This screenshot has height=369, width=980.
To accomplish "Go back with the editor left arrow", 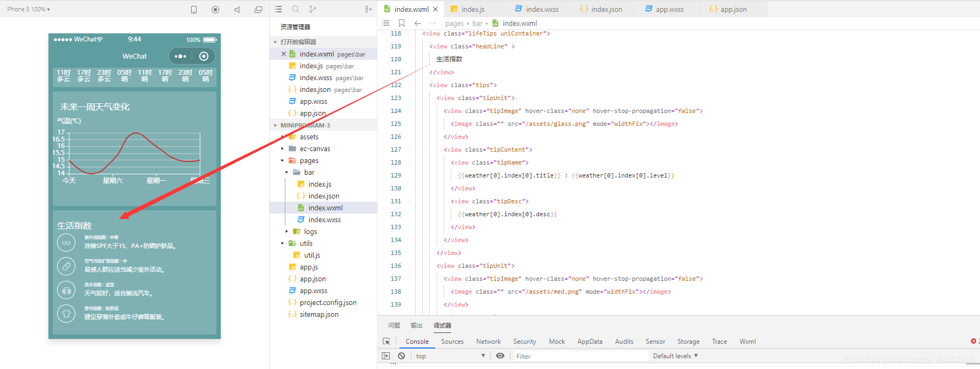I will click(418, 23).
